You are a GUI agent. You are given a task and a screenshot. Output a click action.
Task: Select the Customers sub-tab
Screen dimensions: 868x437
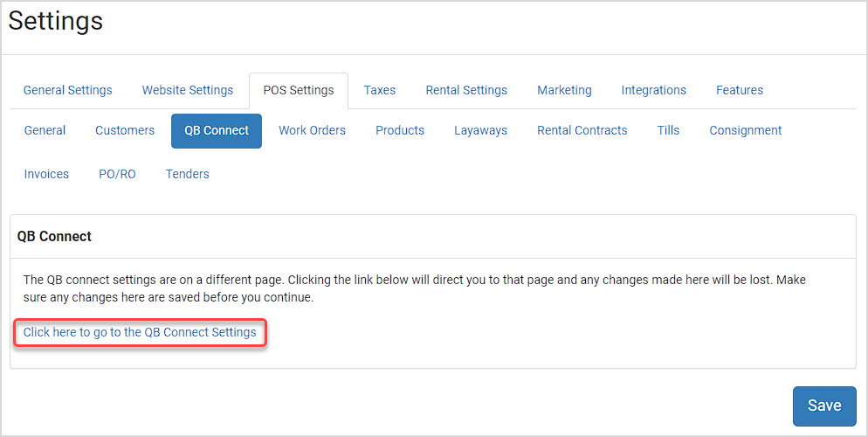[x=125, y=130]
